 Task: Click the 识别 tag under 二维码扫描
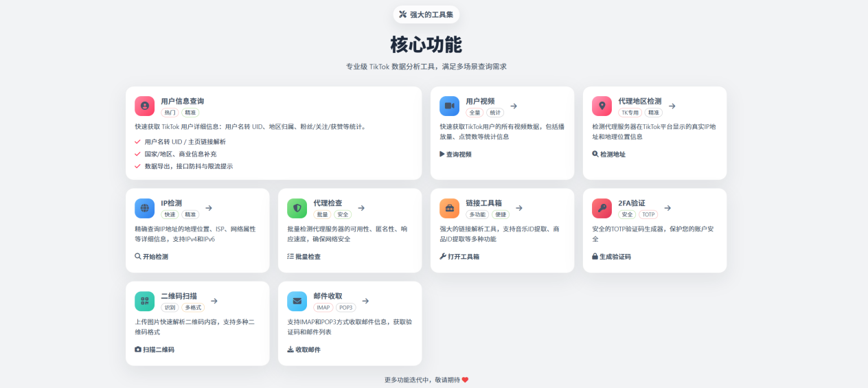tap(170, 308)
